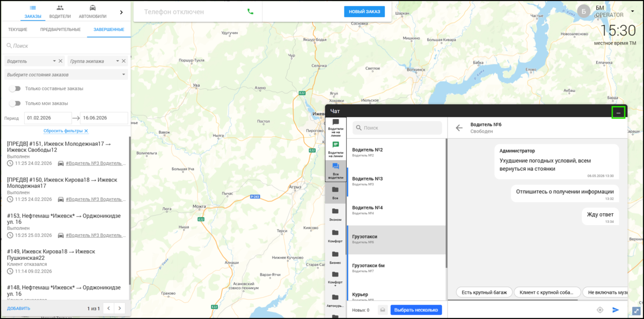Open chat with Водитель №2
The width and height of the screenshot is (644, 319).
[396, 153]
